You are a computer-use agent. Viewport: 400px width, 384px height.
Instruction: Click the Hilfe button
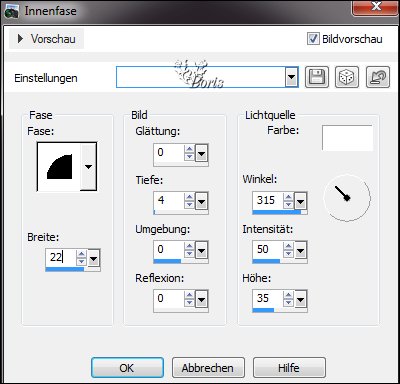(289, 368)
